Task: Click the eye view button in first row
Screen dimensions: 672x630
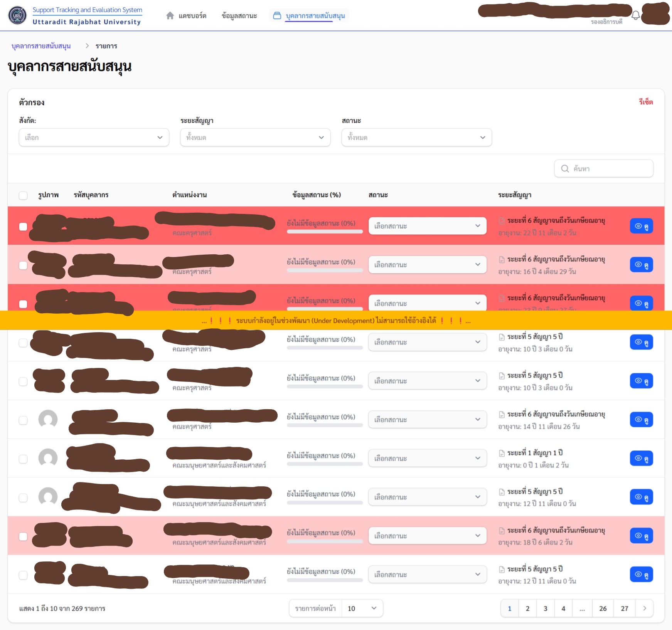Action: (641, 226)
